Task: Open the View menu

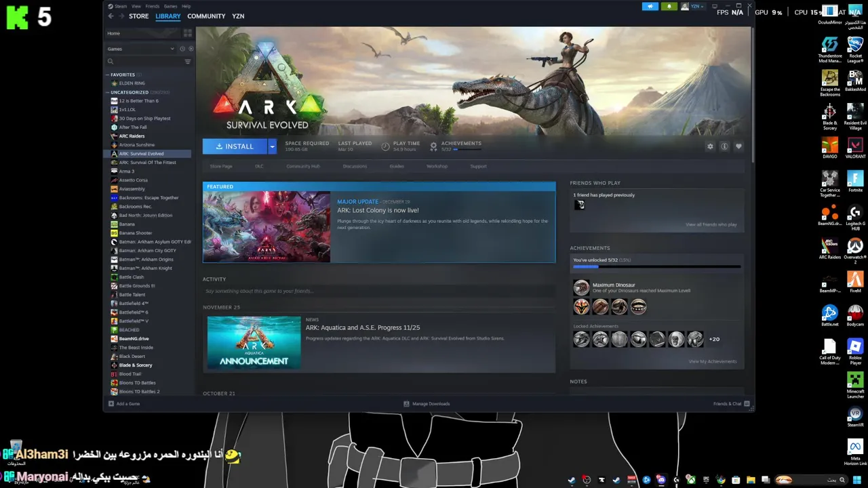Action: [136, 6]
